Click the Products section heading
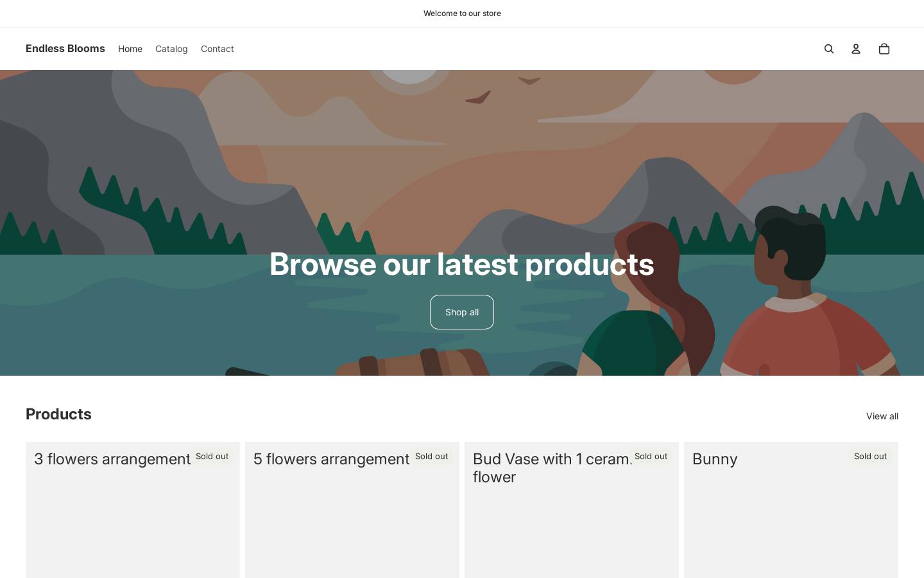Image resolution: width=924 pixels, height=578 pixels. [58, 414]
